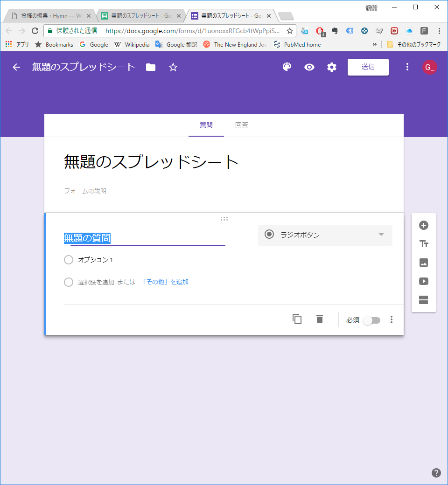Open form settings gear icon
Viewport: 448px width, 485px height.
(332, 67)
